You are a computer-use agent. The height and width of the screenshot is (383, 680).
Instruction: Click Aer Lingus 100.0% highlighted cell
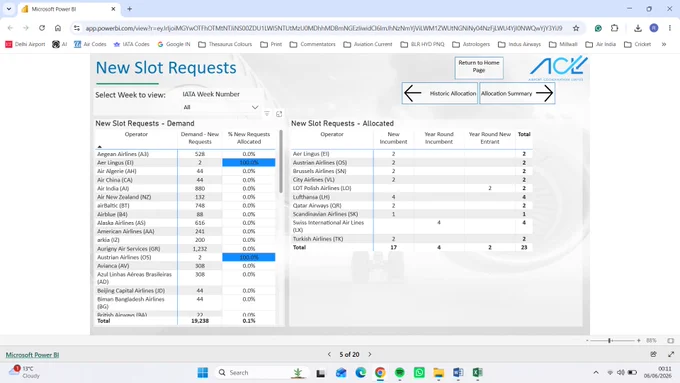coord(249,162)
